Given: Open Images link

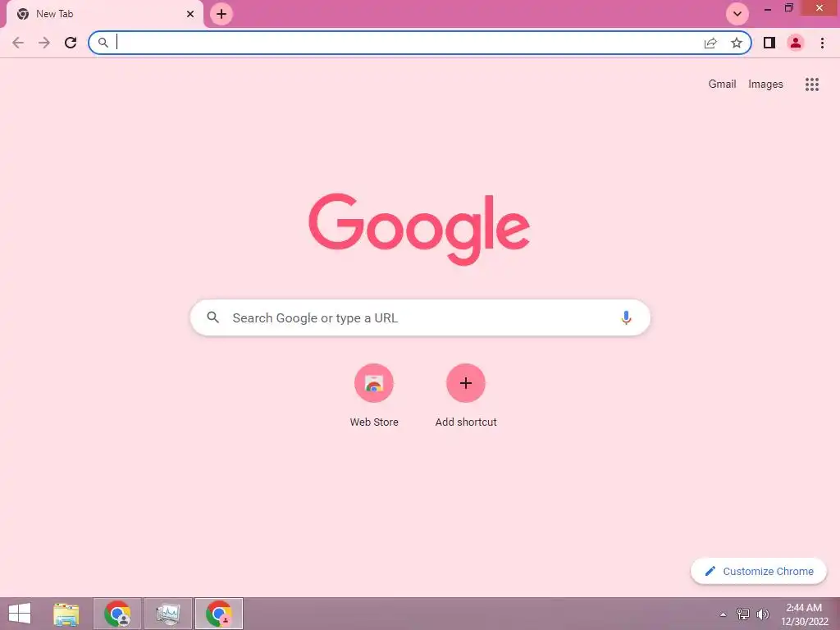Looking at the screenshot, I should point(765,84).
